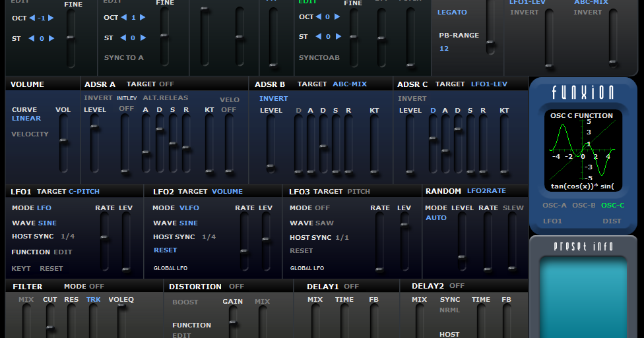Open LFO1 TARGET selector showing C-PITCH
Screen dimensions: 644x338
click(x=84, y=192)
